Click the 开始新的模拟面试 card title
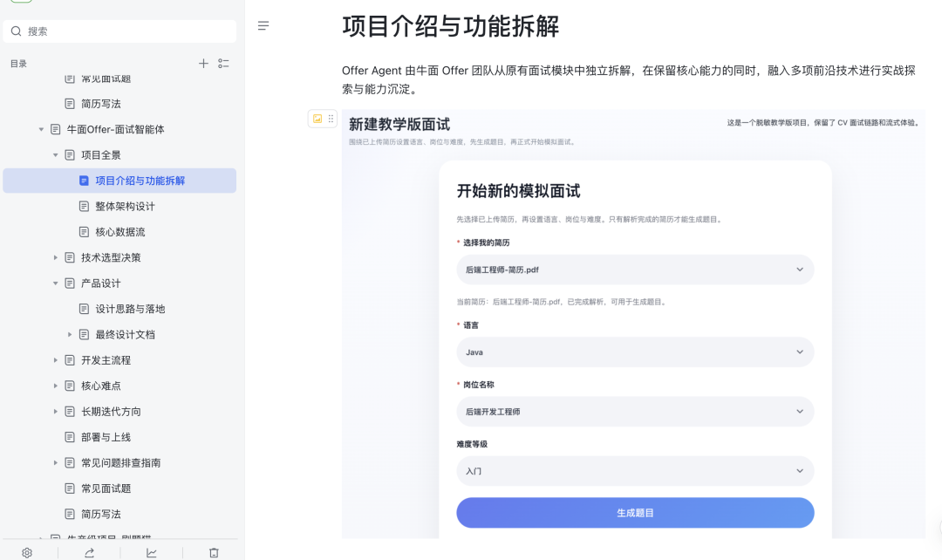942x560 pixels. point(518,191)
